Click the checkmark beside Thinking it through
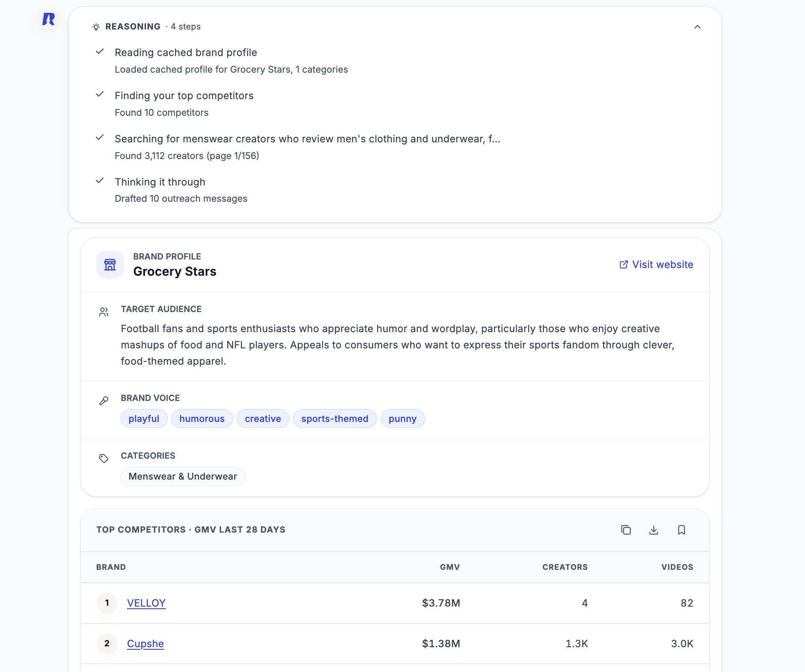 tap(100, 181)
